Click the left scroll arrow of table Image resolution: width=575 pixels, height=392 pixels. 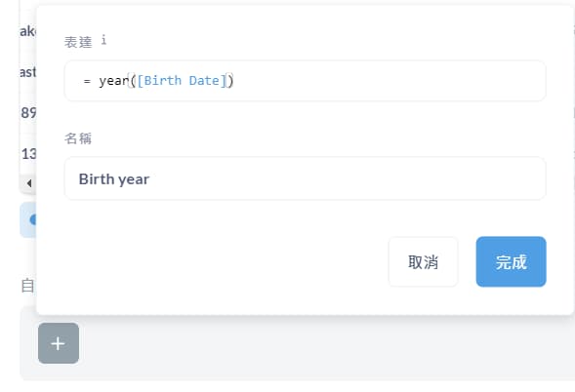coord(29,182)
